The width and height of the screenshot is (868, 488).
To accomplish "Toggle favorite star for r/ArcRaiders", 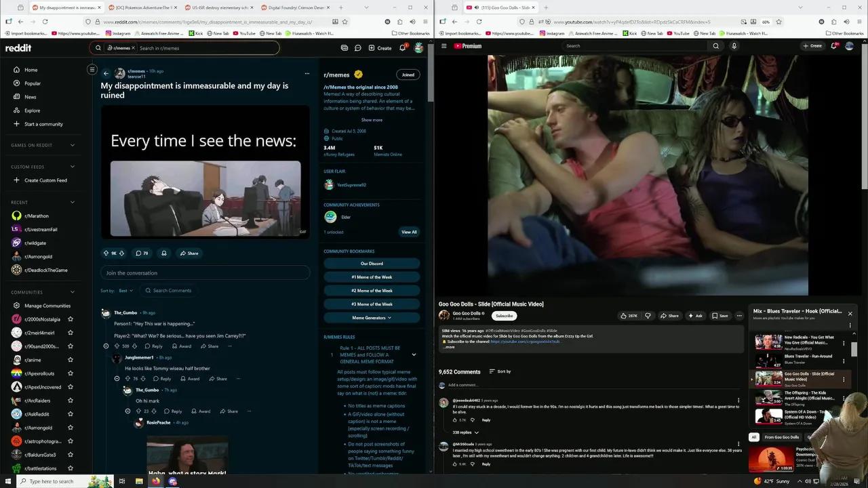I will [x=71, y=401].
